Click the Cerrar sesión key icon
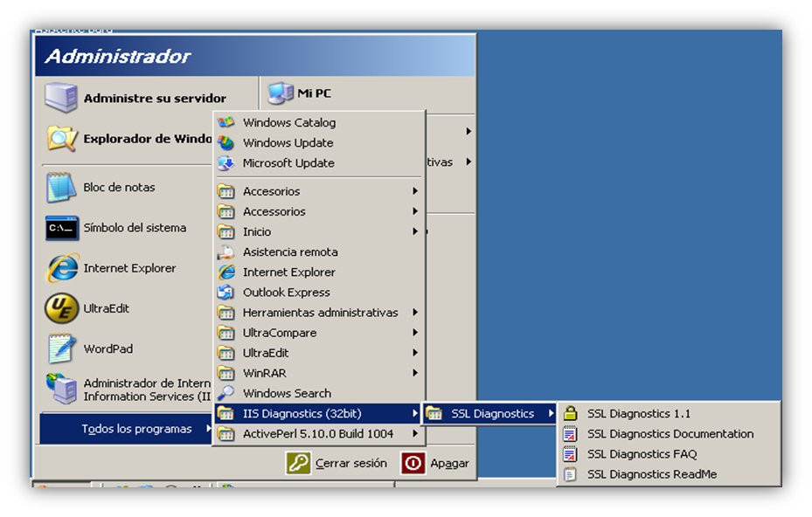Viewport: 812px width, 517px height. [298, 463]
